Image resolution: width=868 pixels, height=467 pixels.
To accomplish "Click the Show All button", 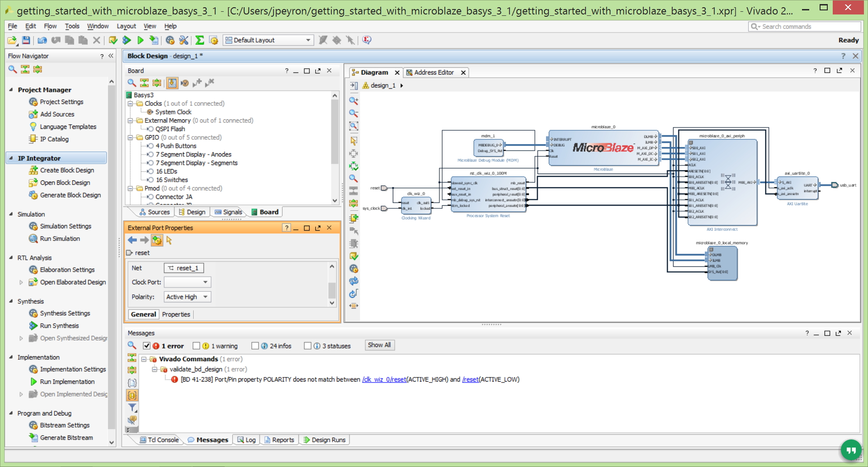I will 379,345.
